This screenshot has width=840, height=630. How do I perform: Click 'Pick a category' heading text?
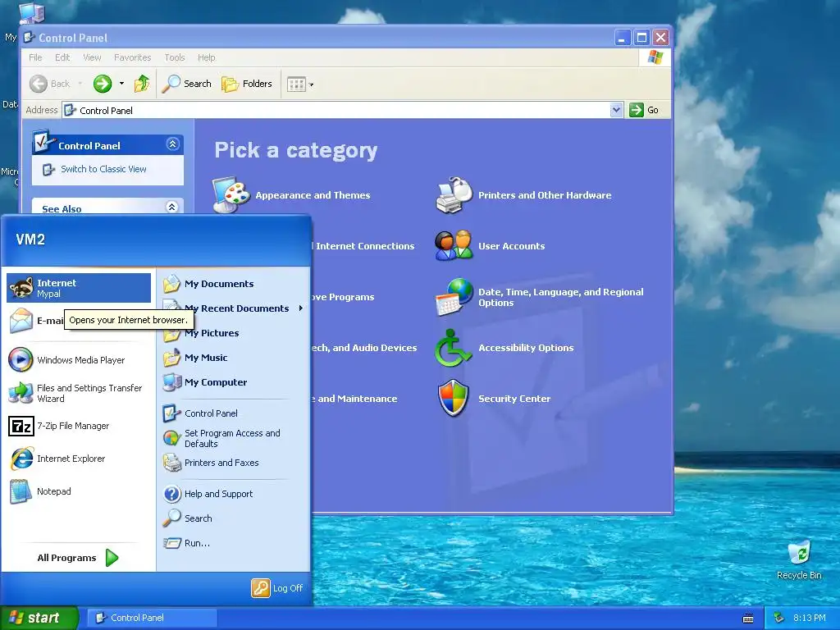(295, 151)
